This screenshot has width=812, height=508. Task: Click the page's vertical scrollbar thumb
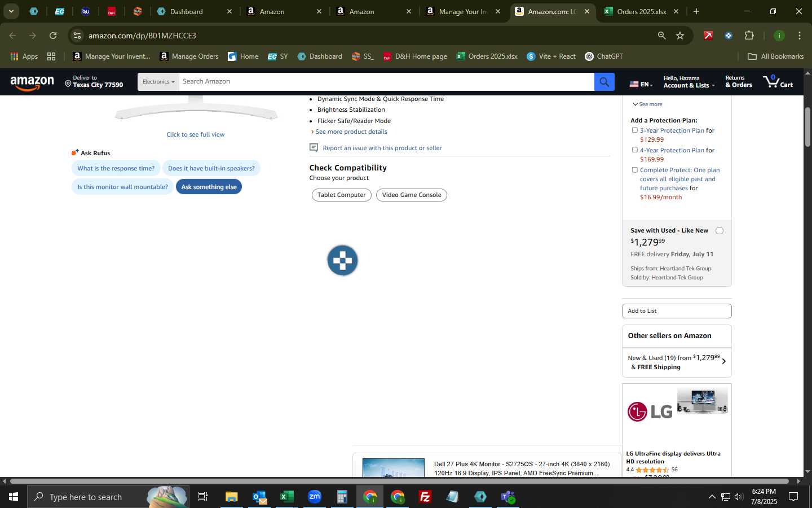coord(807,127)
